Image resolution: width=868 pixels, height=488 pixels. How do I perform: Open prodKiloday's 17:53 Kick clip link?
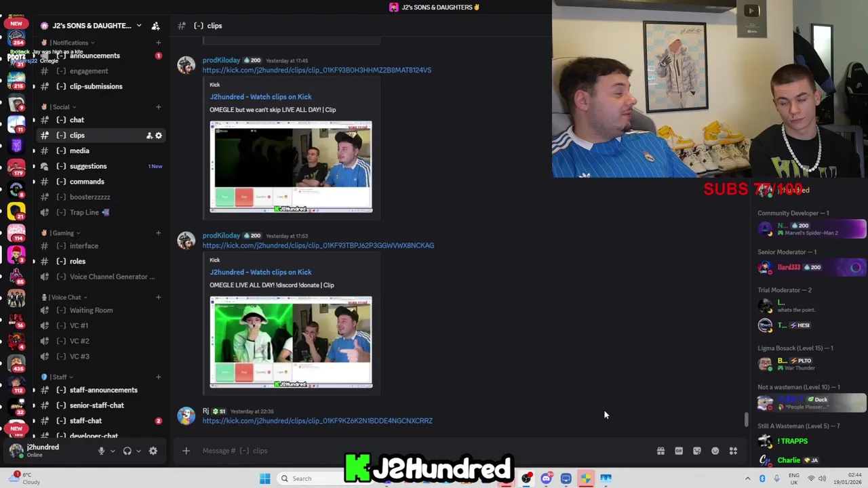[x=318, y=245]
